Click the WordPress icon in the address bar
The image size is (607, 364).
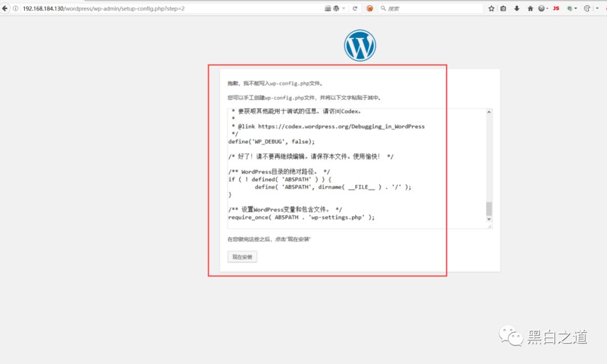click(x=337, y=8)
